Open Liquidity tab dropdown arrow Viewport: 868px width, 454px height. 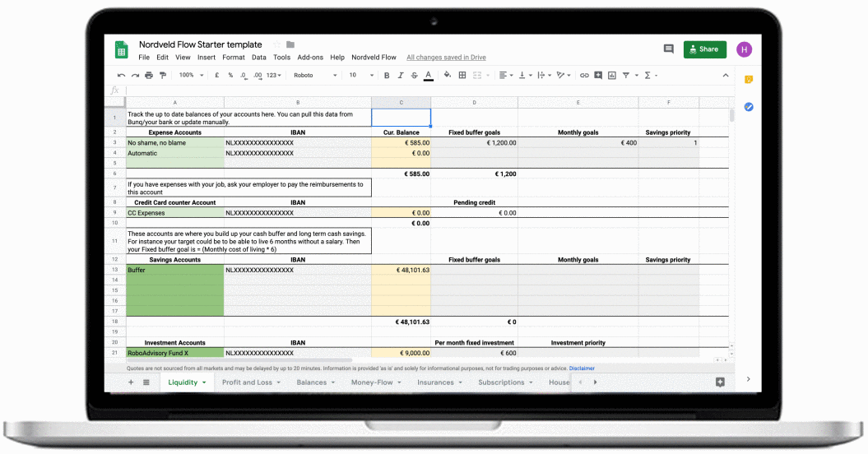click(204, 382)
